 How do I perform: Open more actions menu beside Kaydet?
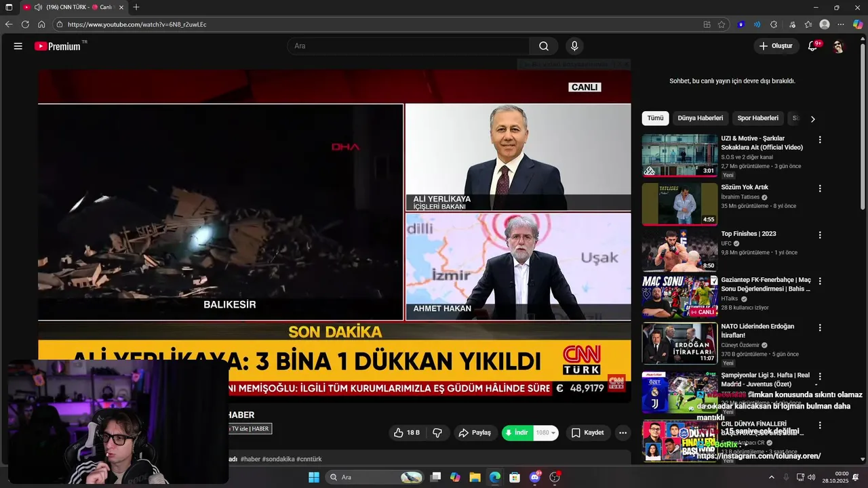(623, 432)
